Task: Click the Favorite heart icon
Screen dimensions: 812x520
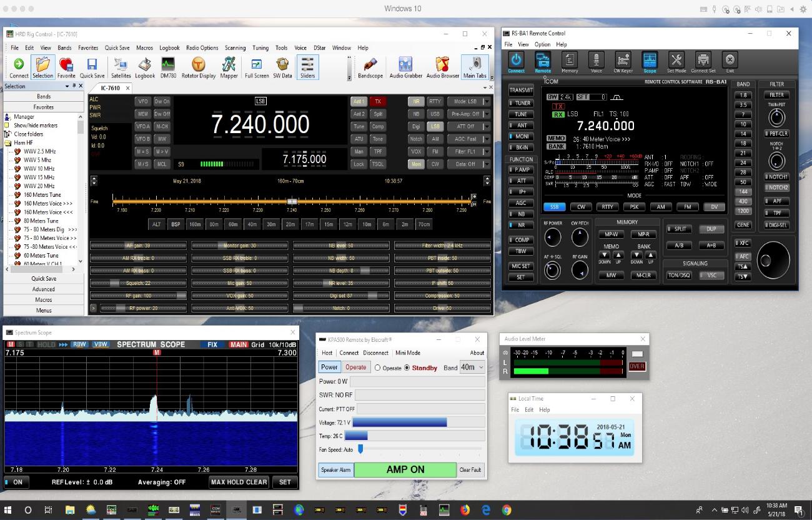Action: (66, 67)
